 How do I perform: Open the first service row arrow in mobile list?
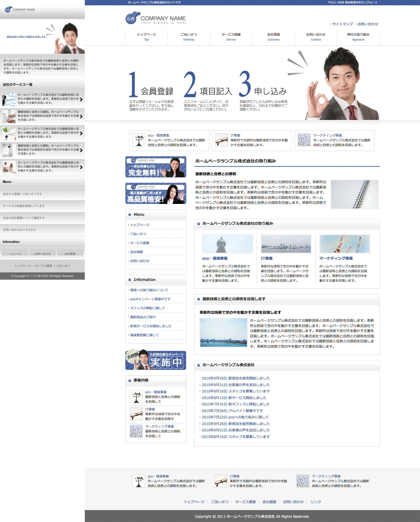[x=81, y=99]
